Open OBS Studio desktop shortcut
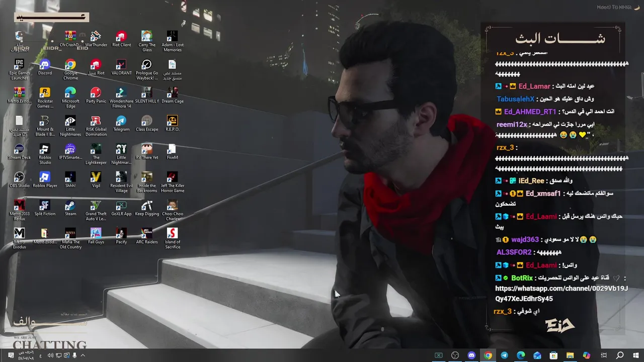Viewport: 644px width, 362px height. point(19,180)
